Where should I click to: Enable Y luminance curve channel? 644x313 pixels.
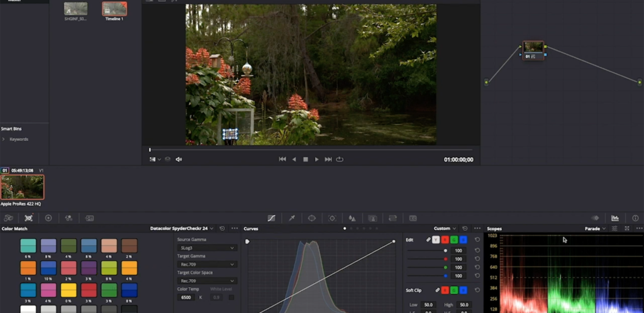click(x=436, y=240)
